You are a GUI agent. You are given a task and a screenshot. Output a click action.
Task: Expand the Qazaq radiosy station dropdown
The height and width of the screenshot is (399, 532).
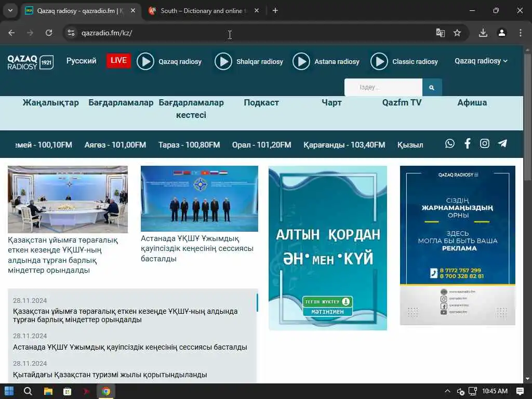(481, 61)
